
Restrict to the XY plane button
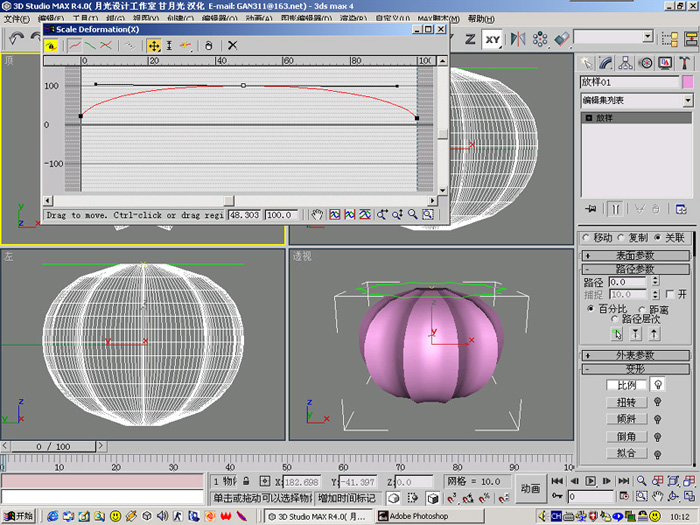tap(493, 39)
